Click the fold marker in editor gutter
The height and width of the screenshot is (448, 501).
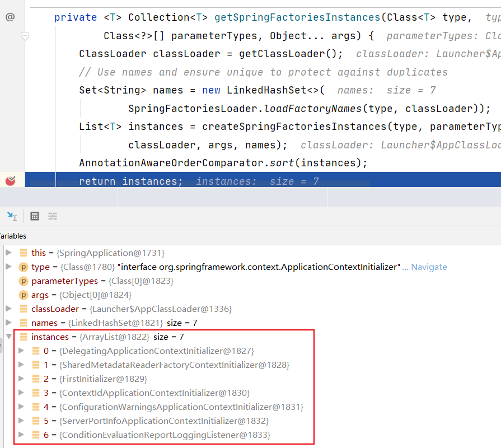(25, 36)
